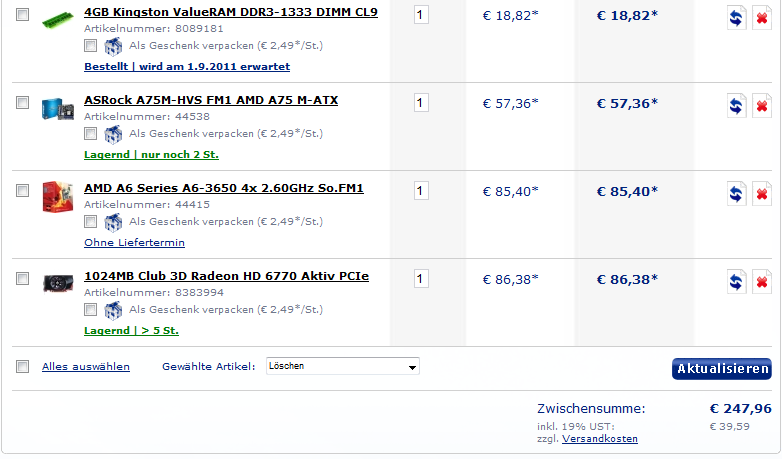782x459 pixels.
Task: Tick the Alles auswählen checkbox
Action: tap(22, 367)
